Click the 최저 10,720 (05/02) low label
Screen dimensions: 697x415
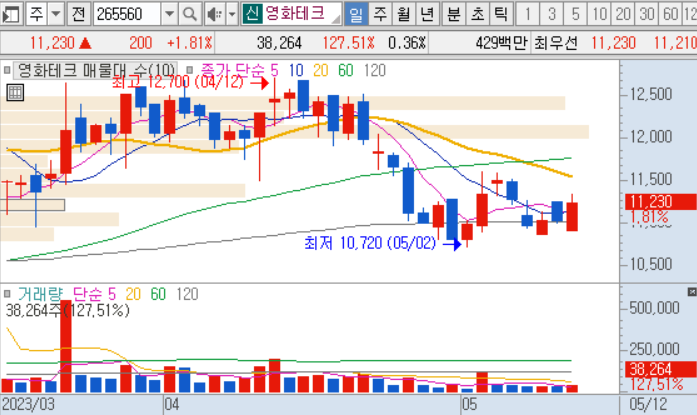pyautogui.click(x=370, y=243)
